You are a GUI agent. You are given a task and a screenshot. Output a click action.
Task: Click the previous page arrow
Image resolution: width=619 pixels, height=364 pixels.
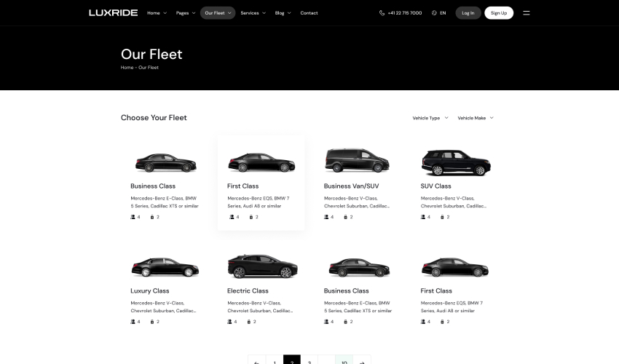tap(256, 361)
